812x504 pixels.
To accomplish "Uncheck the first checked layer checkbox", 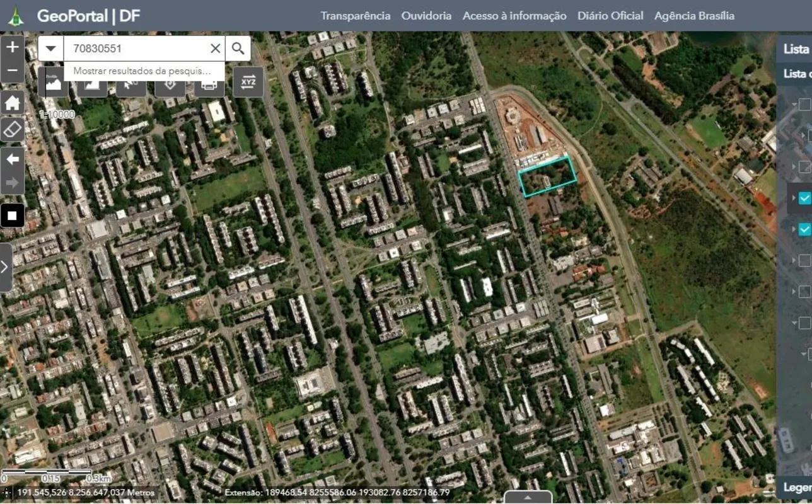I will [804, 198].
